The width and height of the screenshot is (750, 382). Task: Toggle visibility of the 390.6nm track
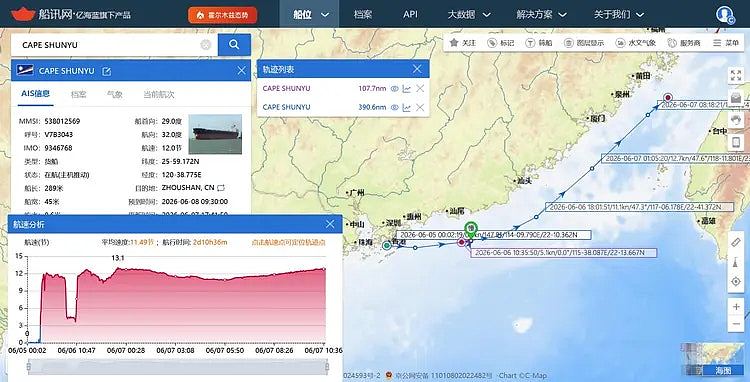(394, 107)
